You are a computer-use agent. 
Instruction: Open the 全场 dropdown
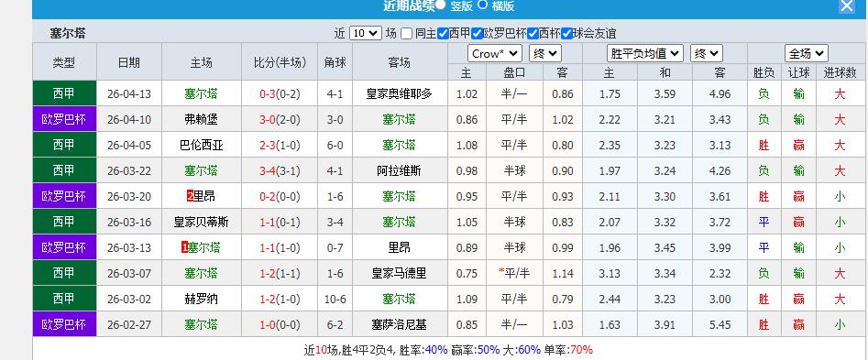pos(806,54)
